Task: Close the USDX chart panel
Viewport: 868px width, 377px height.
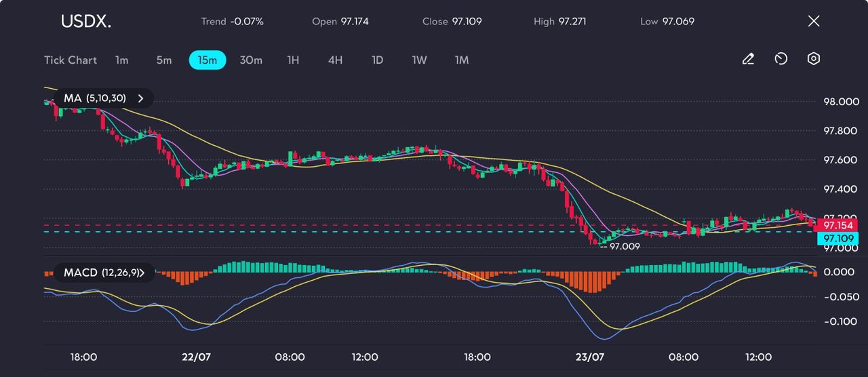Action: (814, 21)
